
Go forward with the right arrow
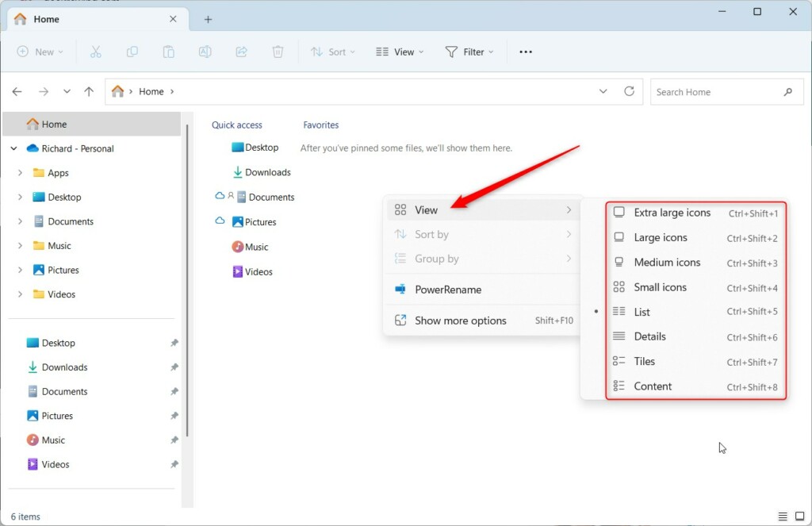point(44,92)
